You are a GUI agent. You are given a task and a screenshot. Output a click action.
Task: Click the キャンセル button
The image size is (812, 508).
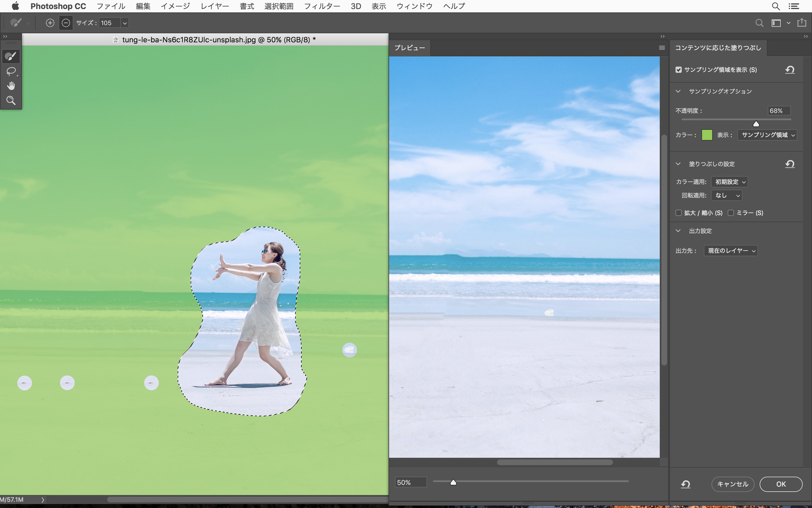pos(732,484)
